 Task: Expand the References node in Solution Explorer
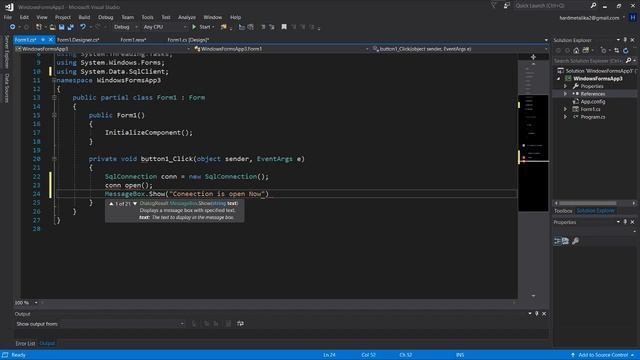565,94
